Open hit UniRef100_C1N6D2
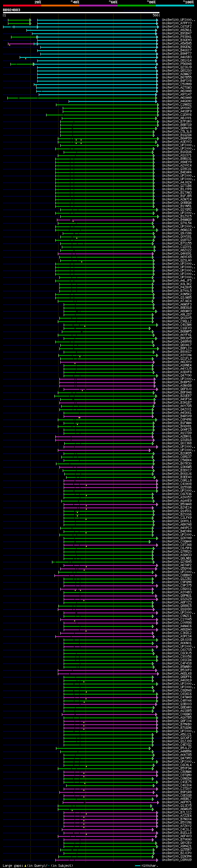This screenshot has height=868, width=197. (177, 104)
